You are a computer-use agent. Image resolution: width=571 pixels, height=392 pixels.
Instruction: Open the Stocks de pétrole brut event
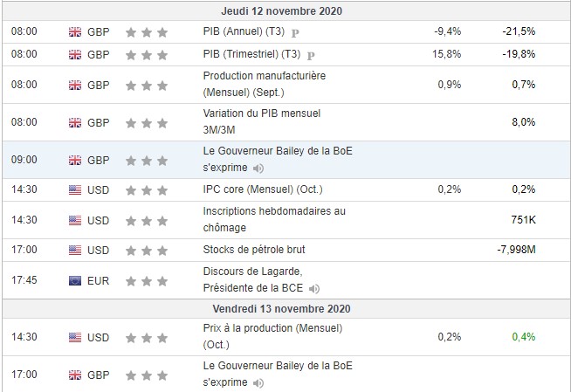[253, 250]
